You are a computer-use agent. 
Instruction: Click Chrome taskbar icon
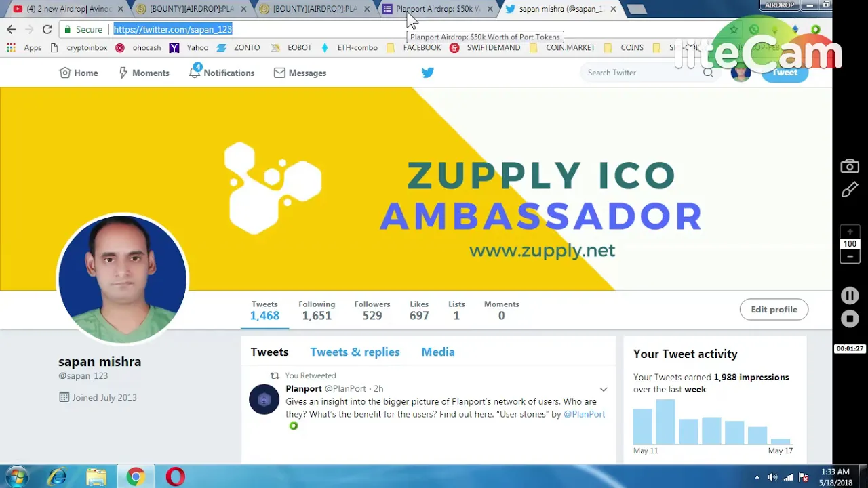136,477
